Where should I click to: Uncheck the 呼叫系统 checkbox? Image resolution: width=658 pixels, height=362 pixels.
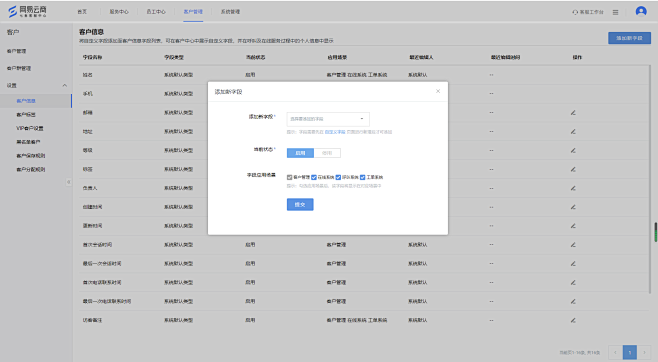coord(338,177)
